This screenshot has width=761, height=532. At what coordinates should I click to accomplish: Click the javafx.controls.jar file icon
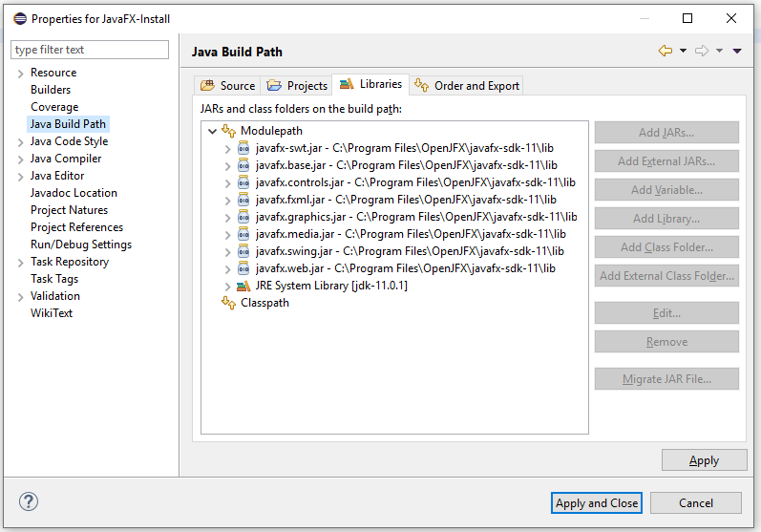(x=244, y=182)
